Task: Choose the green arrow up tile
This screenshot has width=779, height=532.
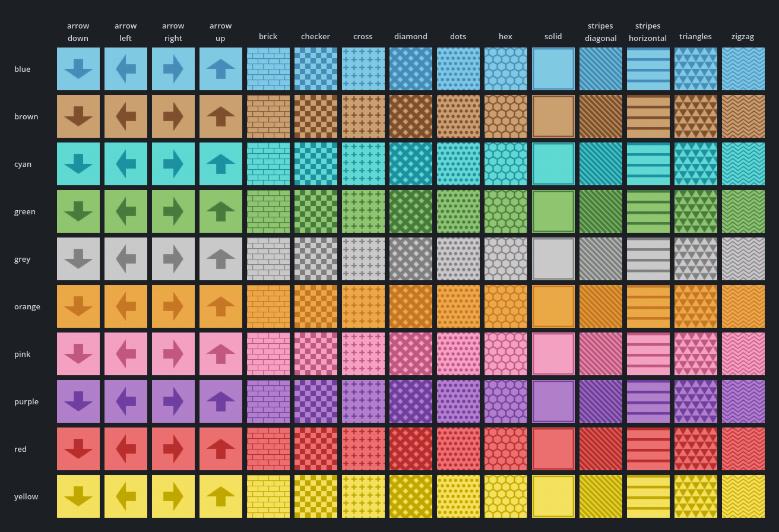Action: [x=221, y=211]
